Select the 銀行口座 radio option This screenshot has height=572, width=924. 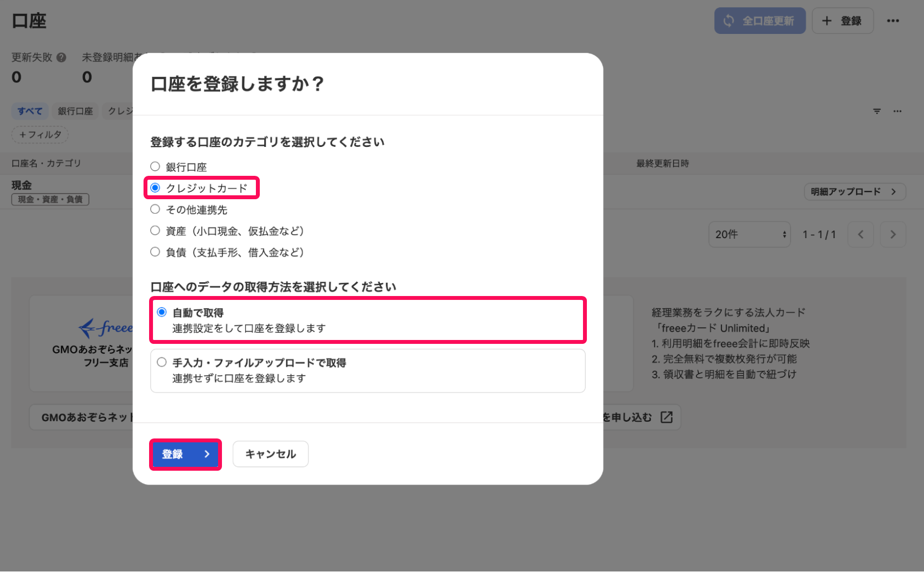(x=155, y=165)
